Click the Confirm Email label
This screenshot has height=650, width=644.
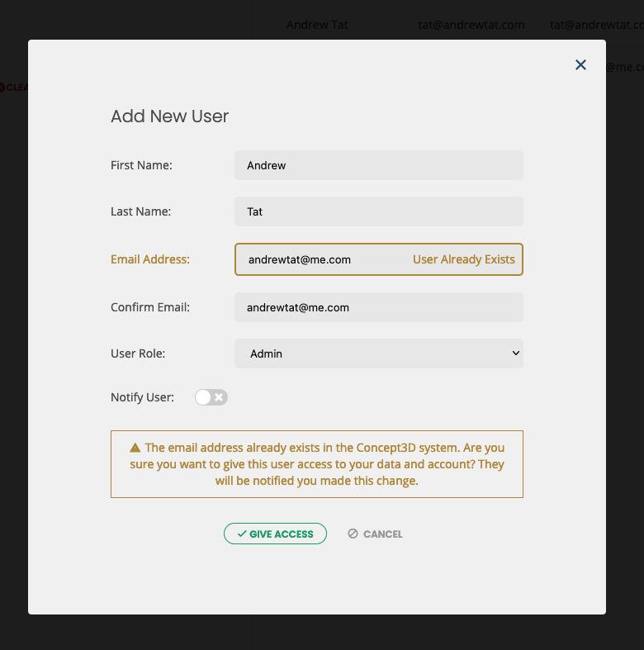pos(150,307)
